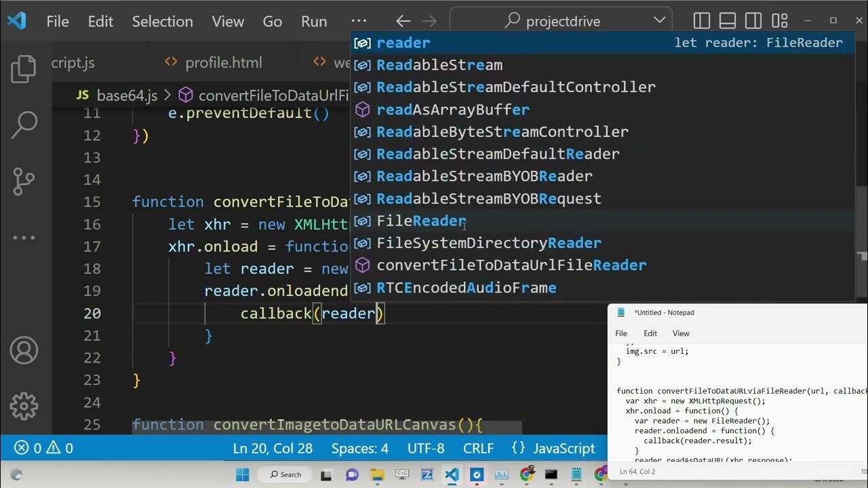Click the Windows Start button on taskbar
The image size is (868, 488).
click(243, 474)
